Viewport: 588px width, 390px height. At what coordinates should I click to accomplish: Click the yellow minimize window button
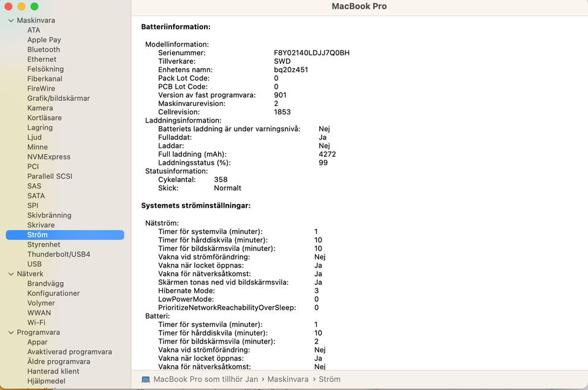(21, 6)
